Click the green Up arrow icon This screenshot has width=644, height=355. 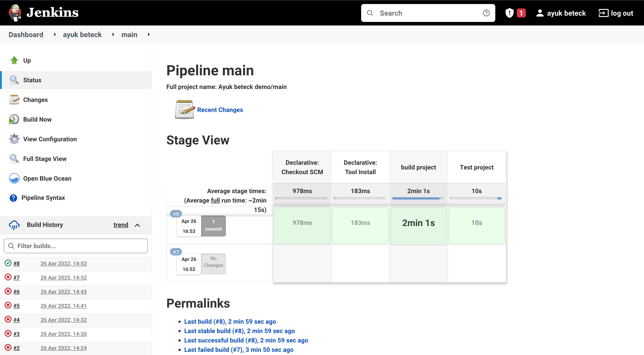click(14, 60)
